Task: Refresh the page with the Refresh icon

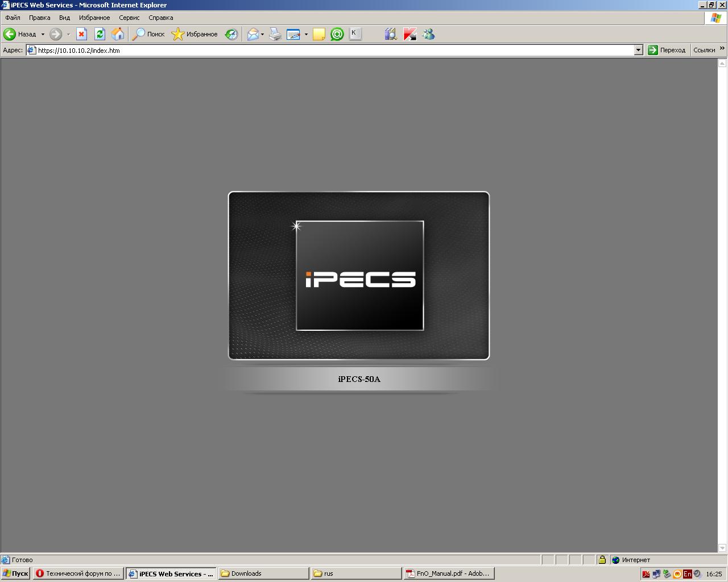Action: (x=100, y=34)
